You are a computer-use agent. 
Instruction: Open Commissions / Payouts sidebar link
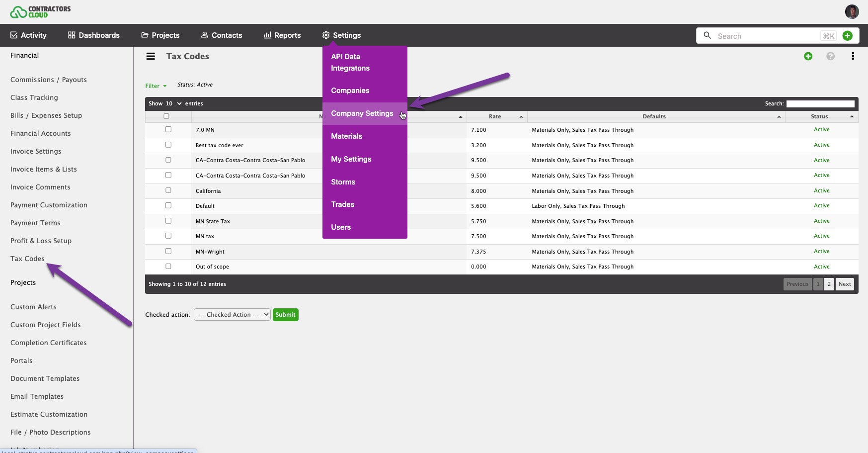tap(49, 80)
